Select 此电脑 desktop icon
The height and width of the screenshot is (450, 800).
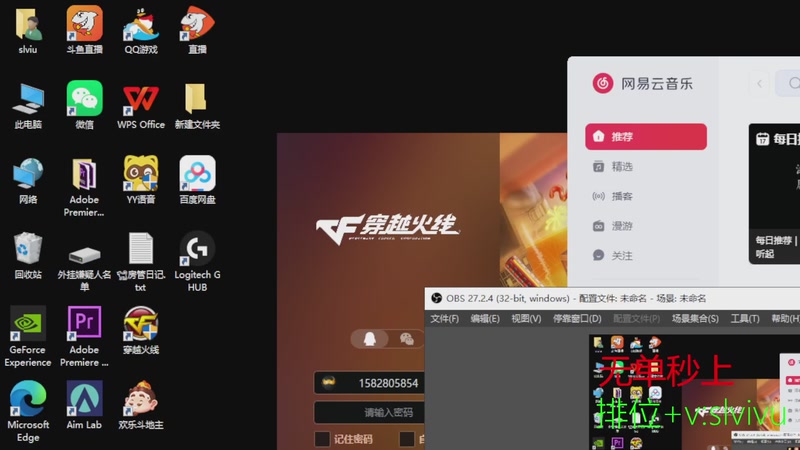coord(28,98)
